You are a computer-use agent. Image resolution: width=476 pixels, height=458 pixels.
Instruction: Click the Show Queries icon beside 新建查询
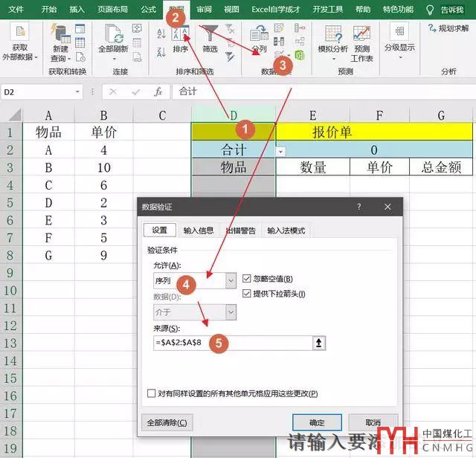tap(80, 28)
